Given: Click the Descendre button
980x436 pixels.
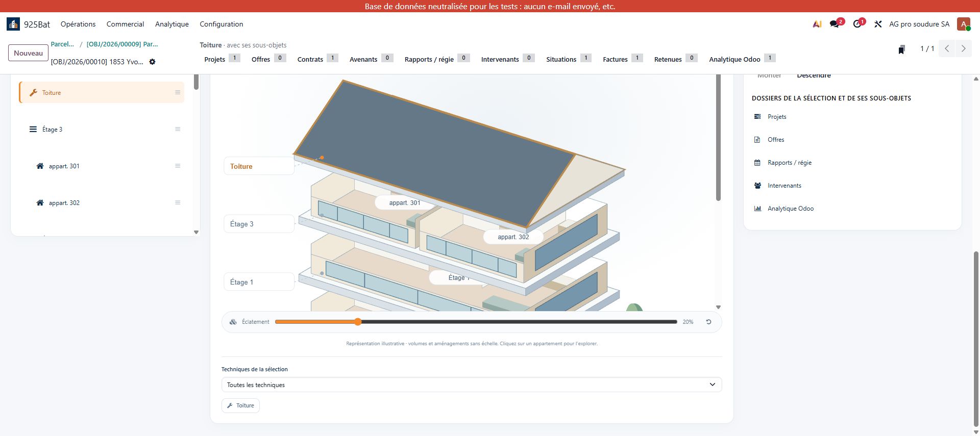Looking at the screenshot, I should click(x=814, y=76).
